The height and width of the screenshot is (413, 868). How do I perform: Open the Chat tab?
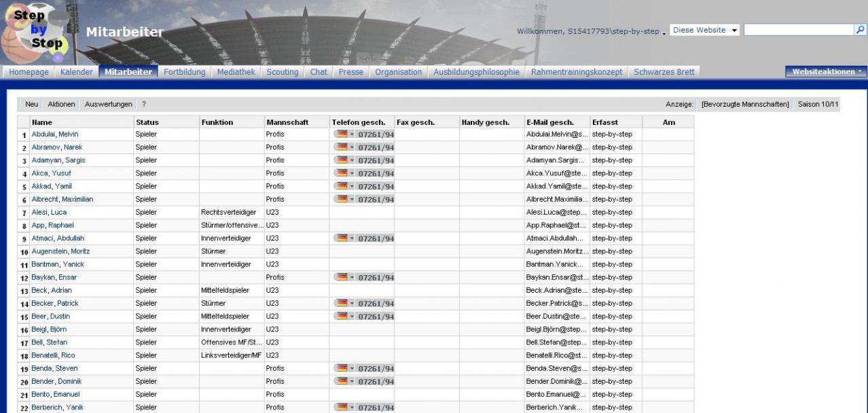[319, 72]
